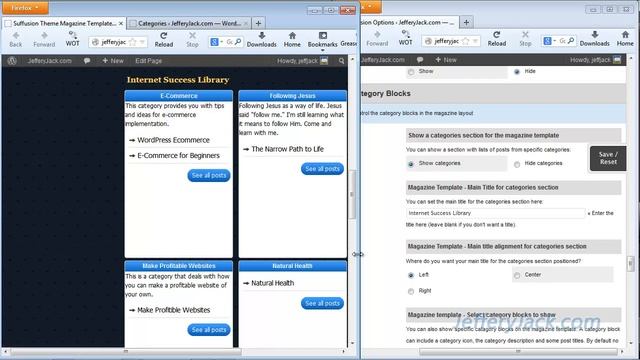The height and width of the screenshot is (360, 640).
Task: Open Downloads in right Firefox toolbar
Action: [x=595, y=35]
